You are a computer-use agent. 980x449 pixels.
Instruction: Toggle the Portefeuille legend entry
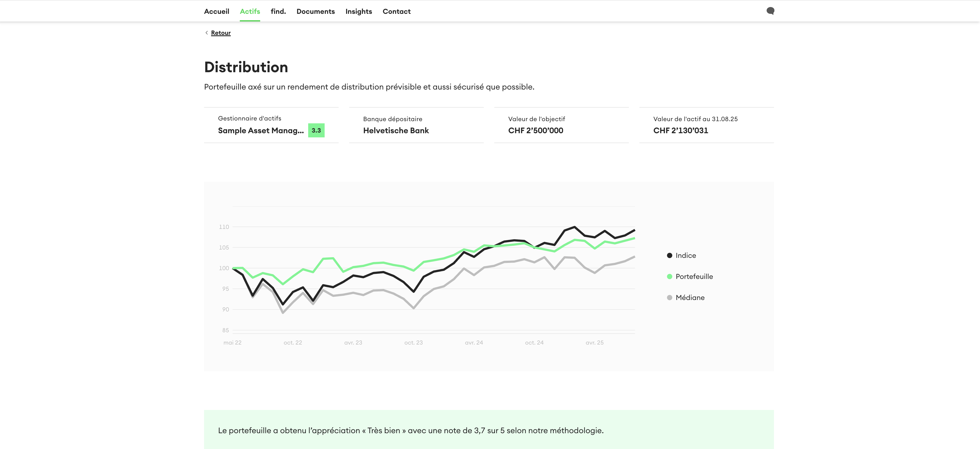(x=694, y=277)
